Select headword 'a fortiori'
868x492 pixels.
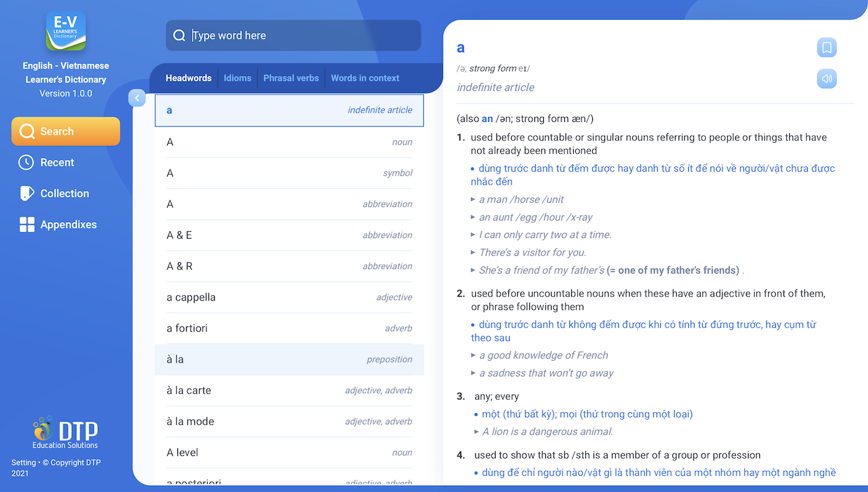click(x=289, y=329)
